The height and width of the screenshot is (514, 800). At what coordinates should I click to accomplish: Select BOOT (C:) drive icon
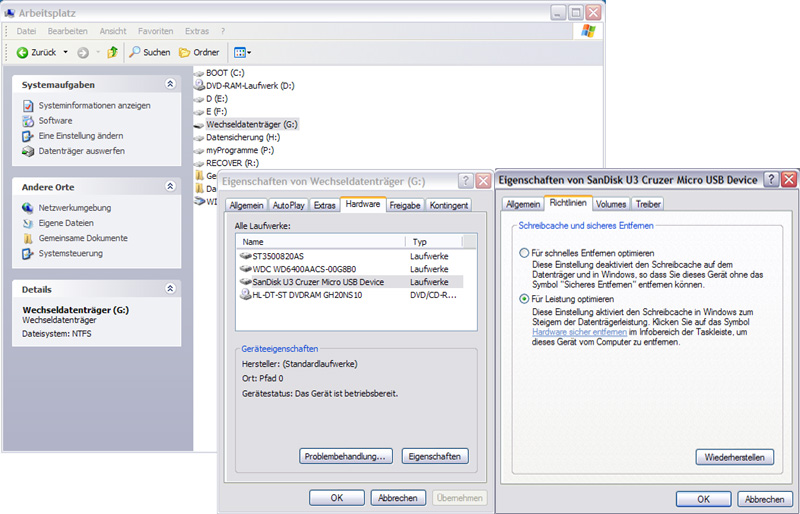click(199, 74)
